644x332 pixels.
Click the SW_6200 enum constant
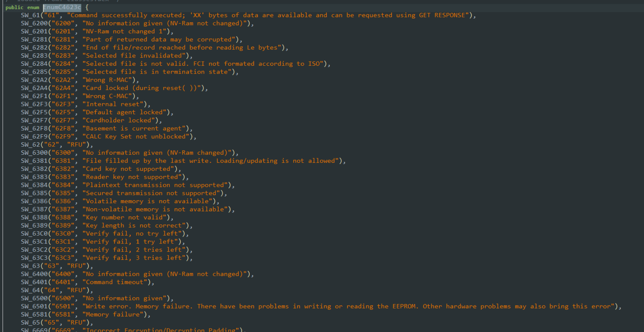tap(34, 23)
